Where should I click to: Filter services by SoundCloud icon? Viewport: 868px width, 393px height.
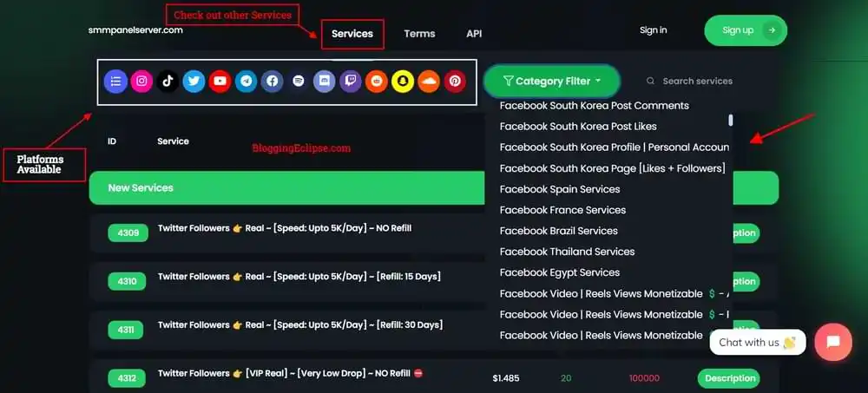(429, 82)
